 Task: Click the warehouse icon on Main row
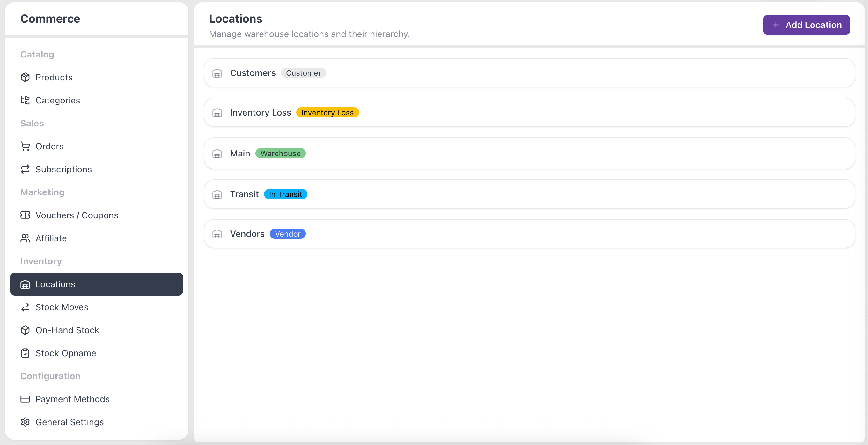217,154
